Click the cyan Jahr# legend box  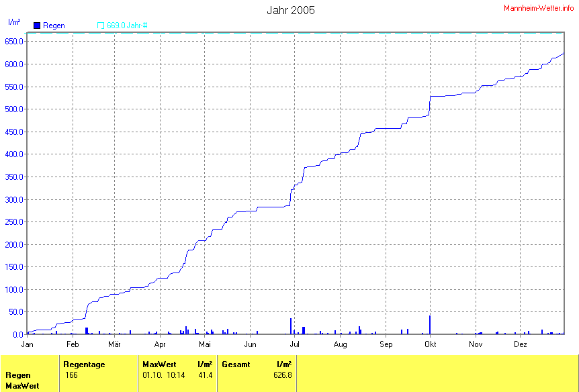pyautogui.click(x=101, y=26)
